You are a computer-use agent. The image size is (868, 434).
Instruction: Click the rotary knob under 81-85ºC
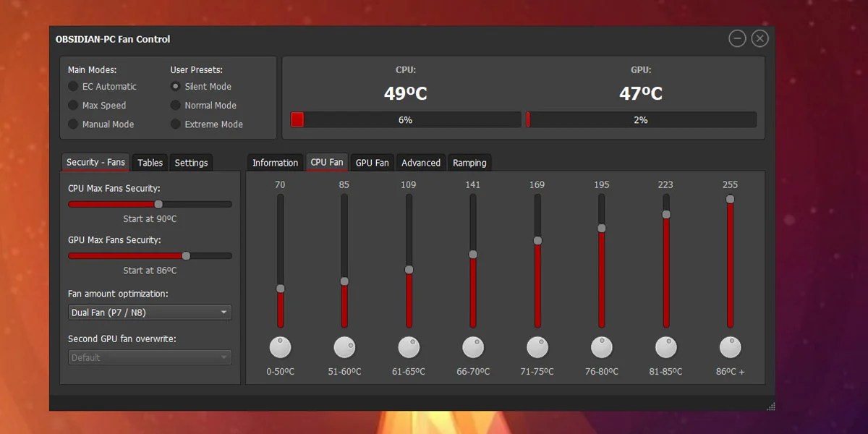666,348
